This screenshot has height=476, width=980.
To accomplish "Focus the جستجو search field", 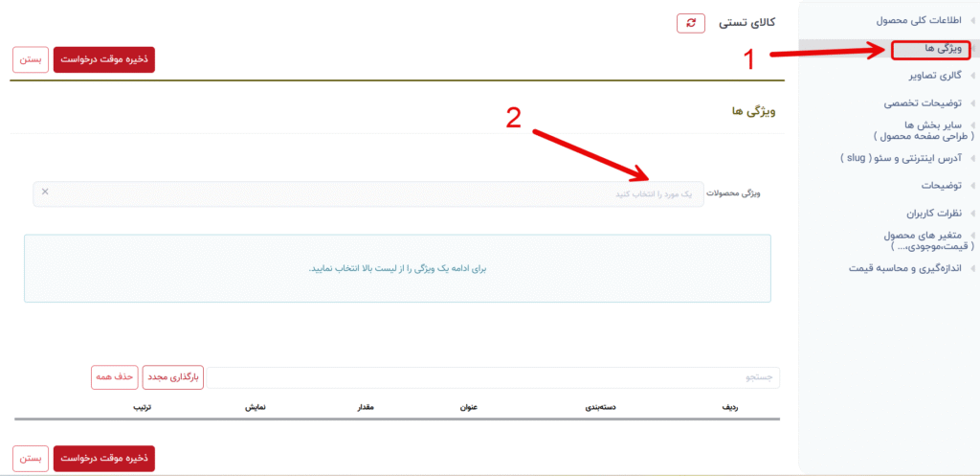I will [493, 378].
